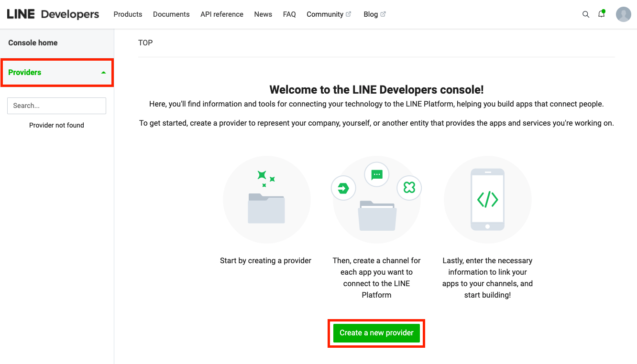Visit the Blog external link

point(374,14)
